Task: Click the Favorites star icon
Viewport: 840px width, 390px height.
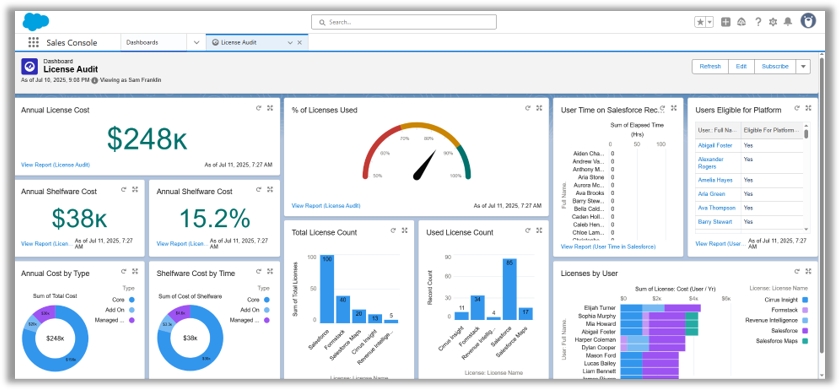Action: [701, 22]
